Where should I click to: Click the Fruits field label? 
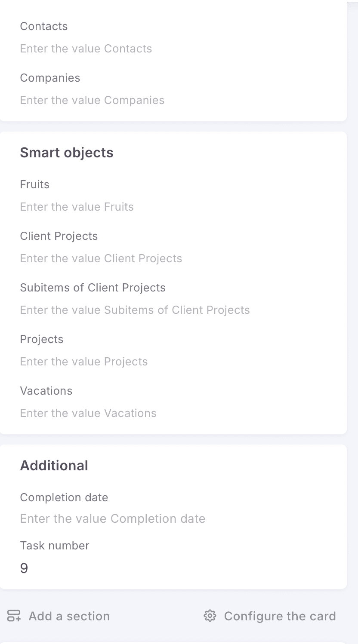click(34, 184)
